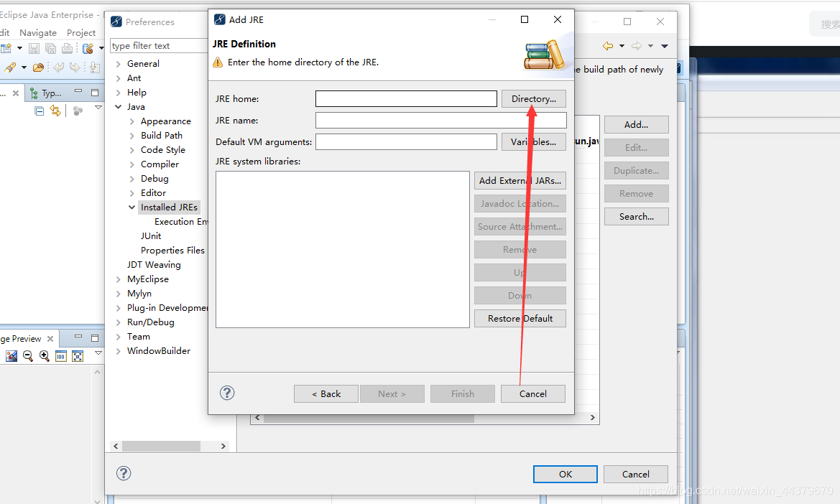Open the Navigate menu
Viewport: 840px width, 504px height.
[x=38, y=32]
